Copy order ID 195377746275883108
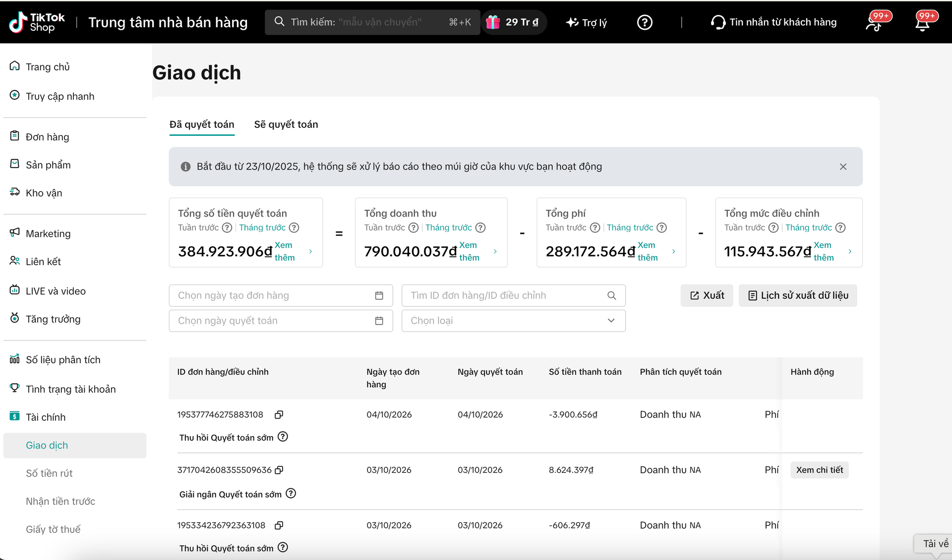Screen dimensions: 952x560 (279, 415)
